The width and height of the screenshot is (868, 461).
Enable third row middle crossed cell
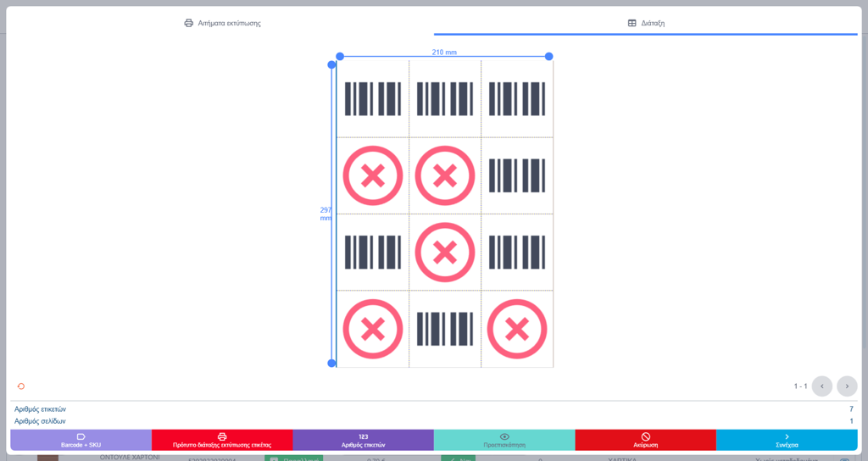coord(445,253)
